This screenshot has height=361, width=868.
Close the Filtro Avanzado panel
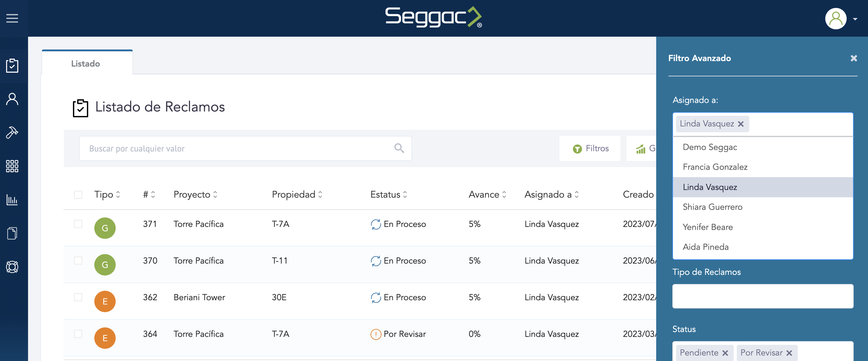pos(854,58)
